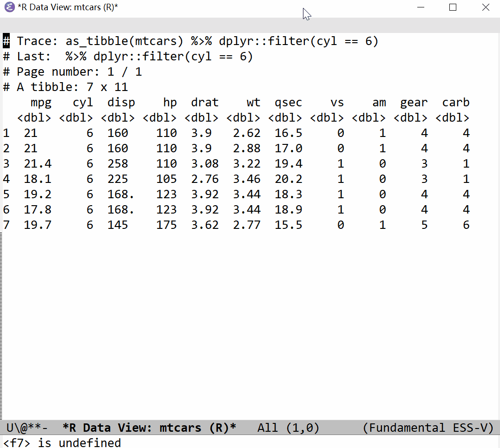Click the '# A tibble: 7 x 11' line

pos(72,87)
